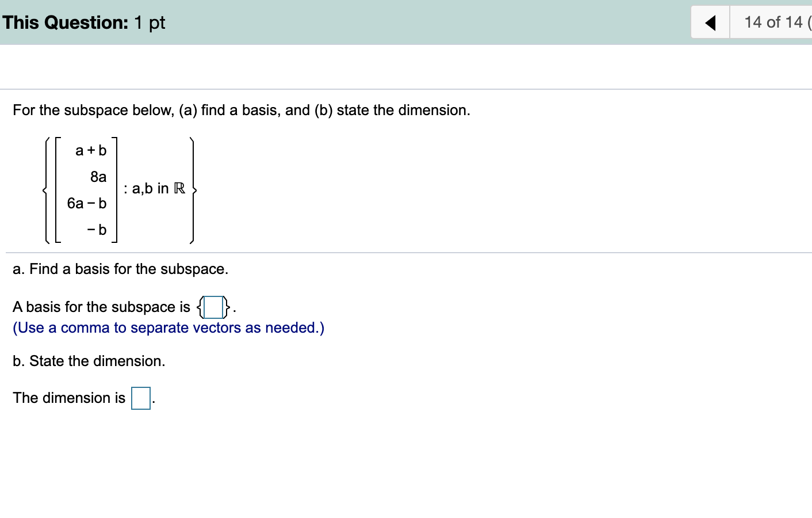Image resolution: width=812 pixels, height=518 pixels.
Task: Select the '8a' entry in the vector
Action: [x=98, y=177]
